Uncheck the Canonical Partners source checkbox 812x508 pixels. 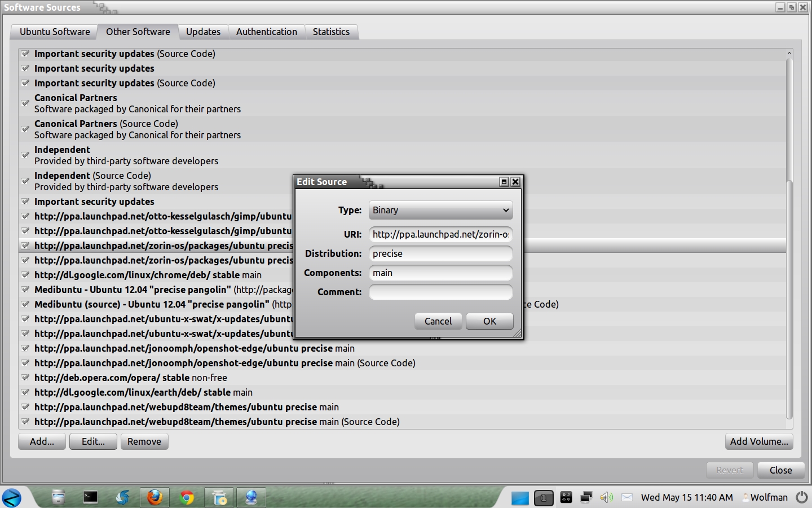coord(25,103)
